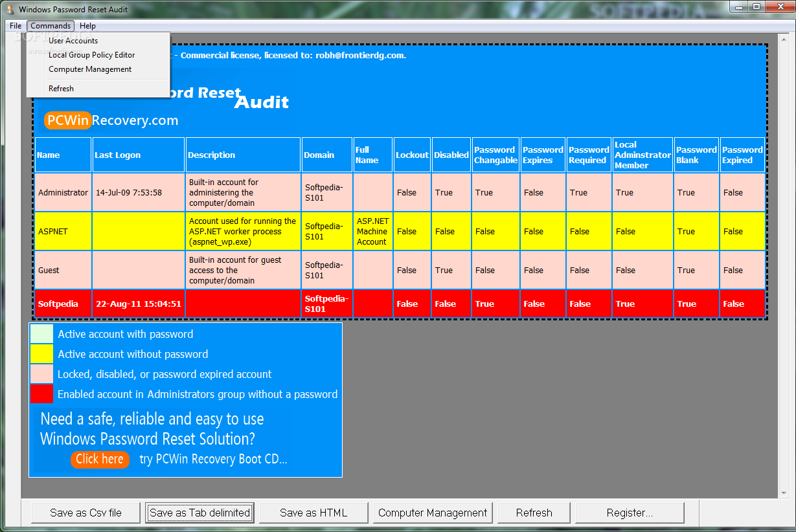Click Active account without password legend text

pyautogui.click(x=133, y=354)
